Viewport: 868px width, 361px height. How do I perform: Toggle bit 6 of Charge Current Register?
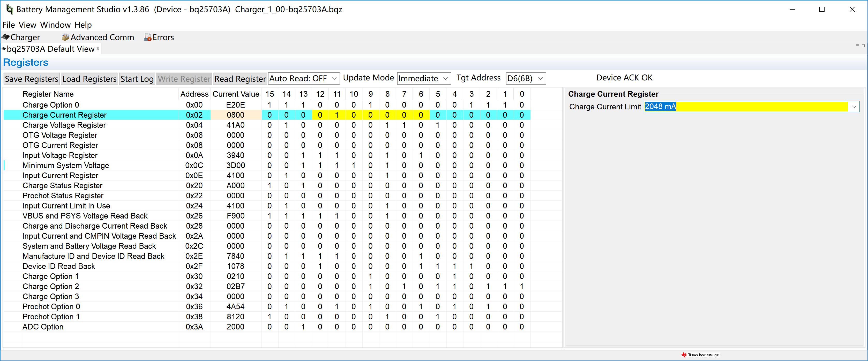(421, 115)
